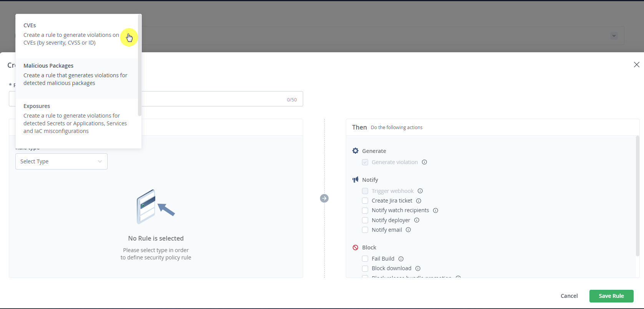Toggle the Trigger webhook checkbox
The height and width of the screenshot is (309, 644).
(x=365, y=191)
